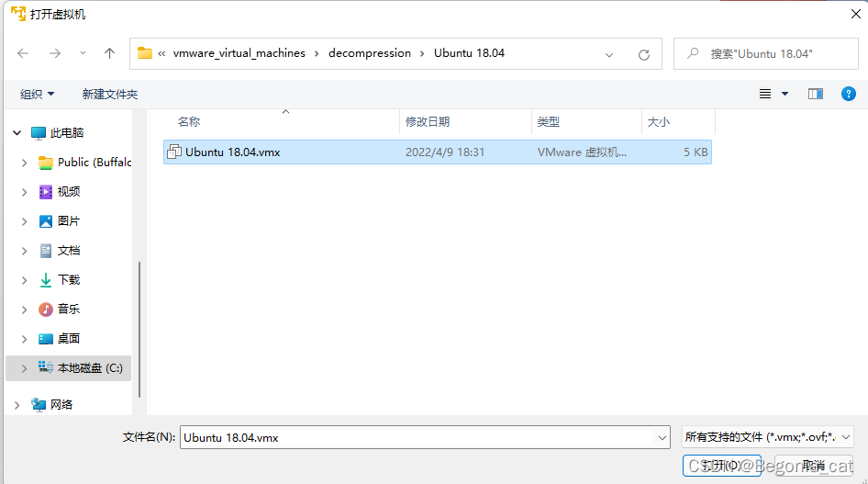Click the folder icon in address bar
Screen dimensions: 868x484
145,53
